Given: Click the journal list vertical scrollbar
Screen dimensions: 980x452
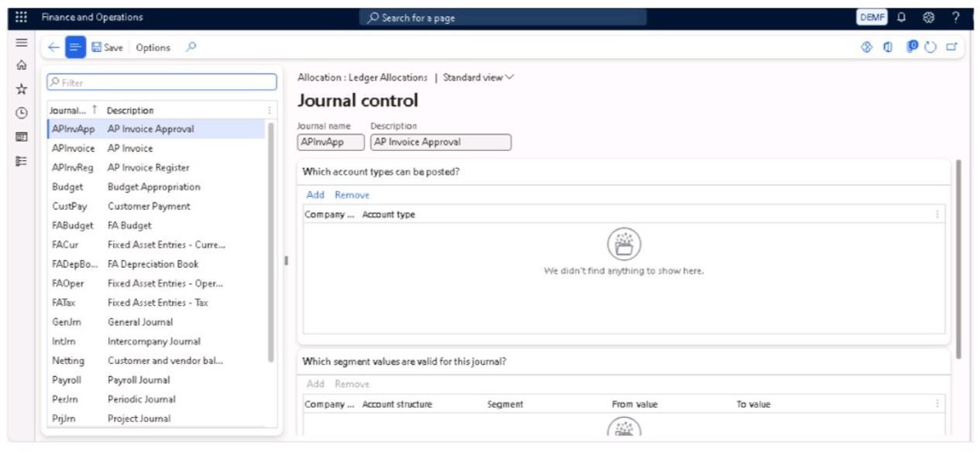Looking at the screenshot, I should [x=270, y=240].
